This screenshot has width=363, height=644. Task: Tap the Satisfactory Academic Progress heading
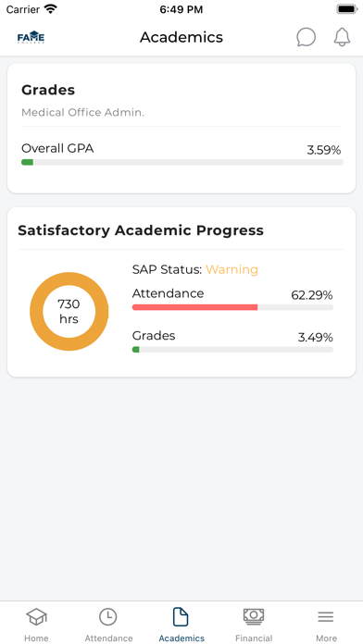point(141,230)
